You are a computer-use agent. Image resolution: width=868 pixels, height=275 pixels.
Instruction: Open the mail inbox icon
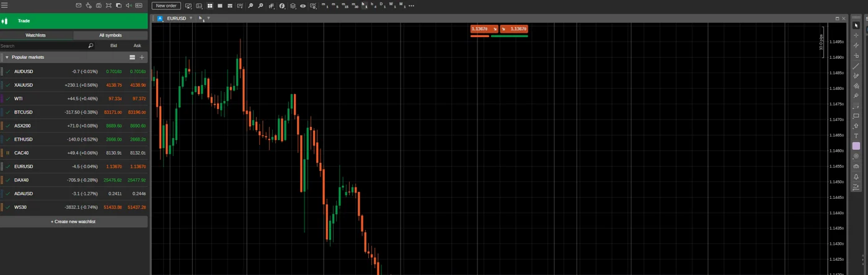pos(79,6)
